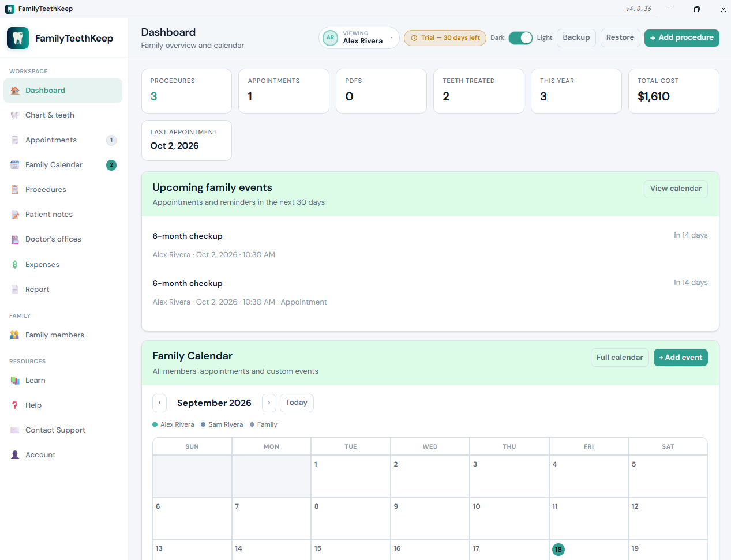
Task: Click the Help question mark icon
Action: click(x=15, y=405)
